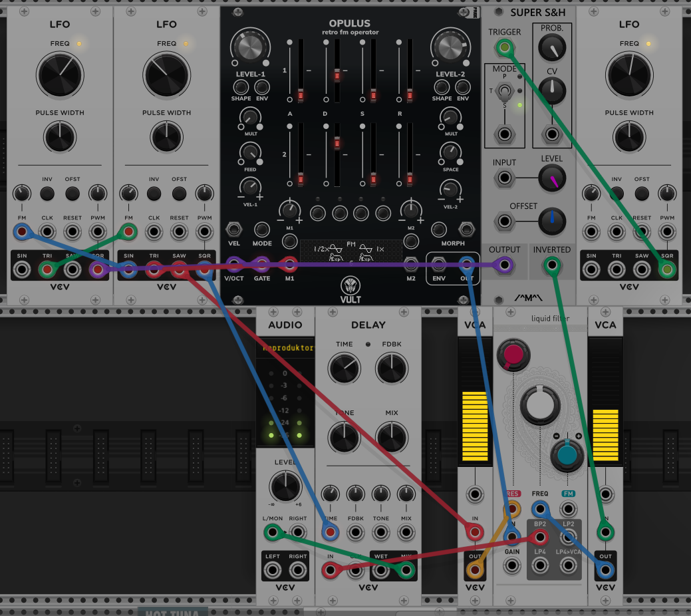Toggle OFST button on leftmost LFO
The width and height of the screenshot is (691, 616).
(72, 194)
